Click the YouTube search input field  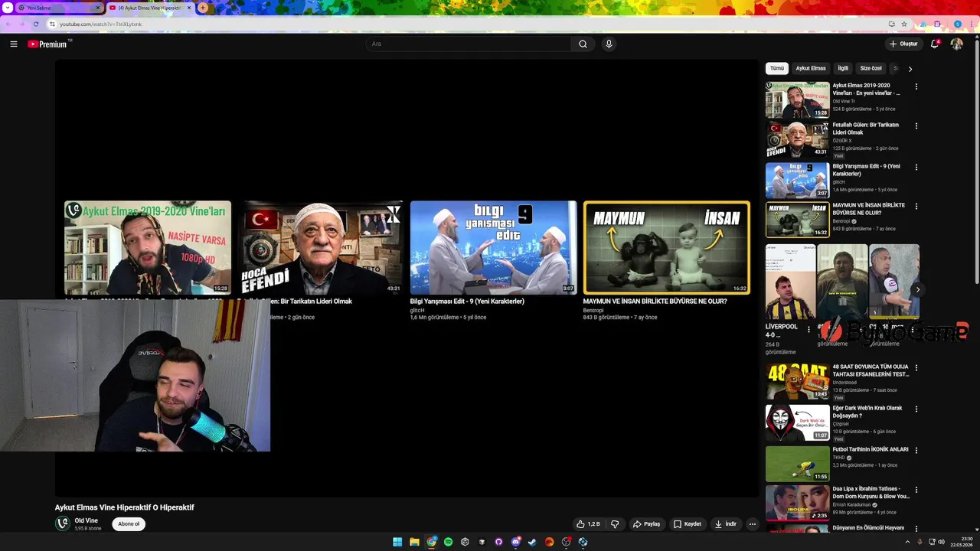(468, 44)
